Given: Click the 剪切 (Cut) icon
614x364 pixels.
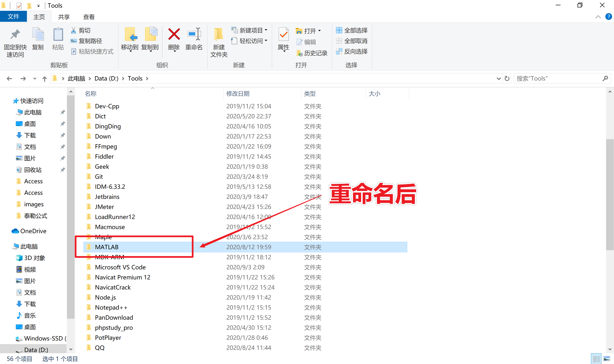Looking at the screenshot, I should (x=73, y=30).
